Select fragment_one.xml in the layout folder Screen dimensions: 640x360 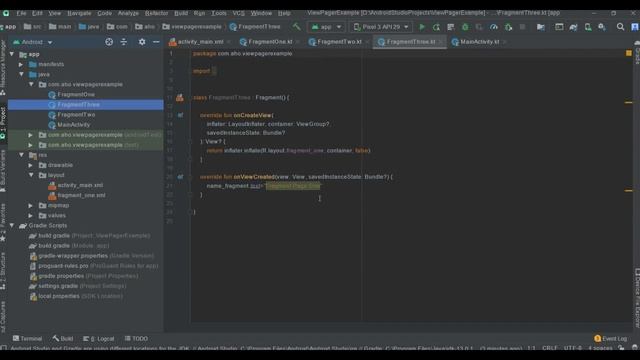[81, 195]
